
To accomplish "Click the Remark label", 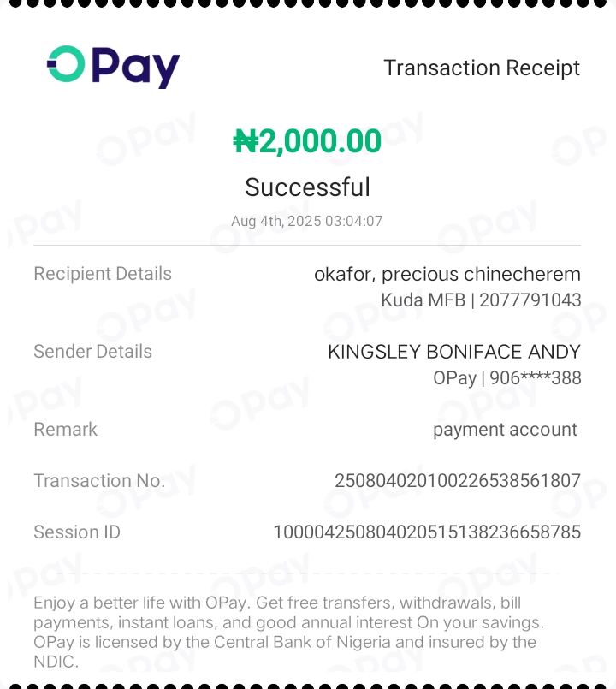I will [65, 430].
